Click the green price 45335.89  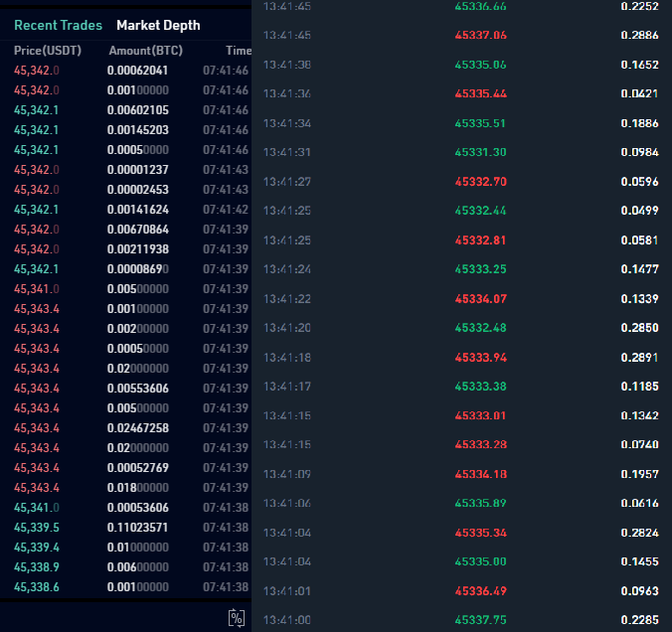click(480, 503)
